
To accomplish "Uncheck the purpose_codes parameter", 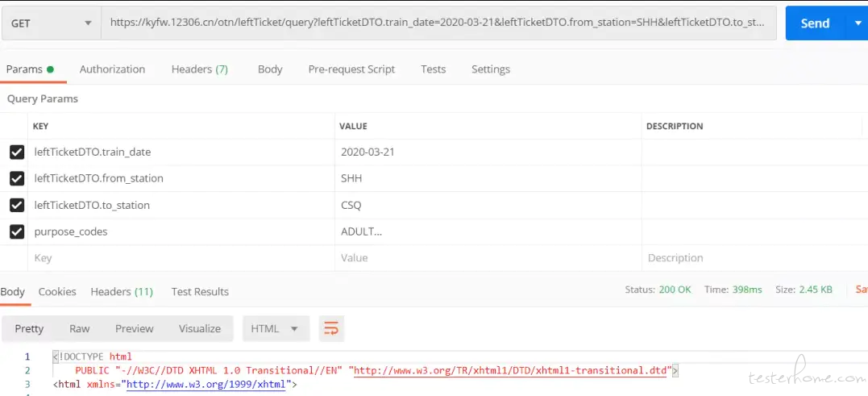I will coord(17,231).
